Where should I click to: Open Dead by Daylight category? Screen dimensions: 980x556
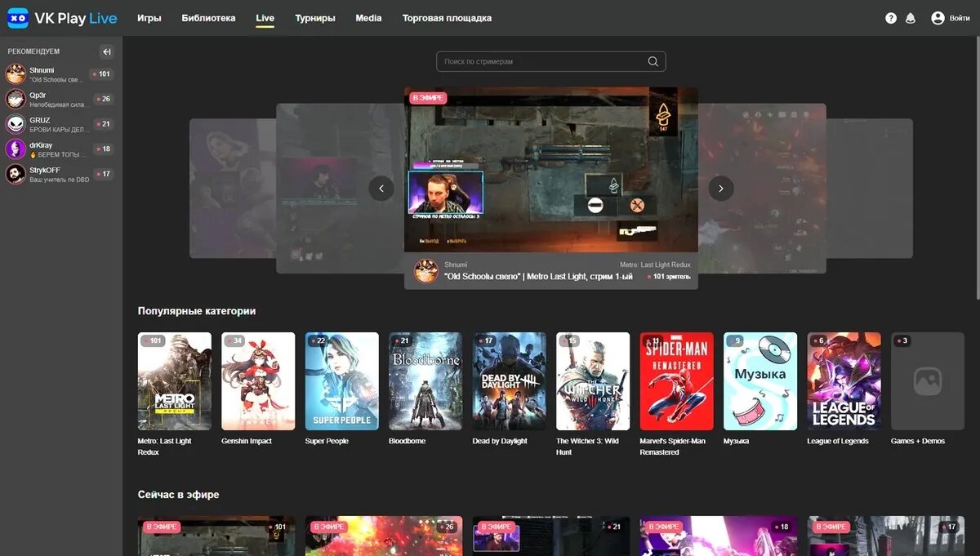pyautogui.click(x=510, y=381)
